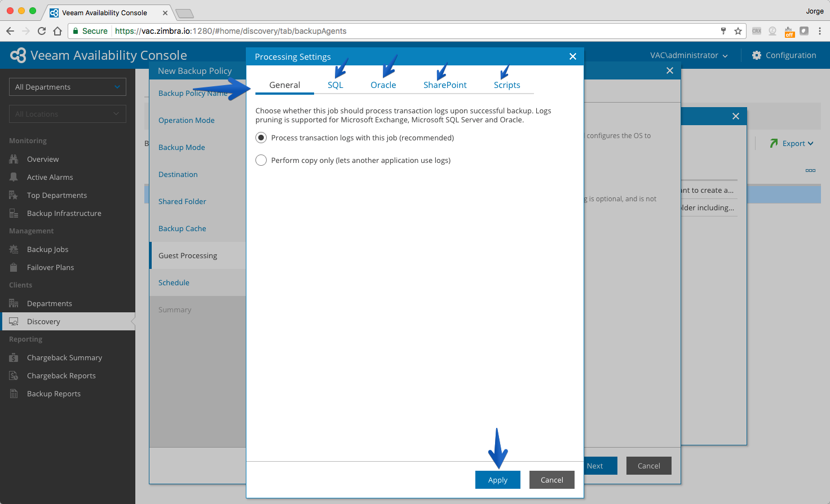Go to the Operation Mode wizard step

pyautogui.click(x=187, y=120)
